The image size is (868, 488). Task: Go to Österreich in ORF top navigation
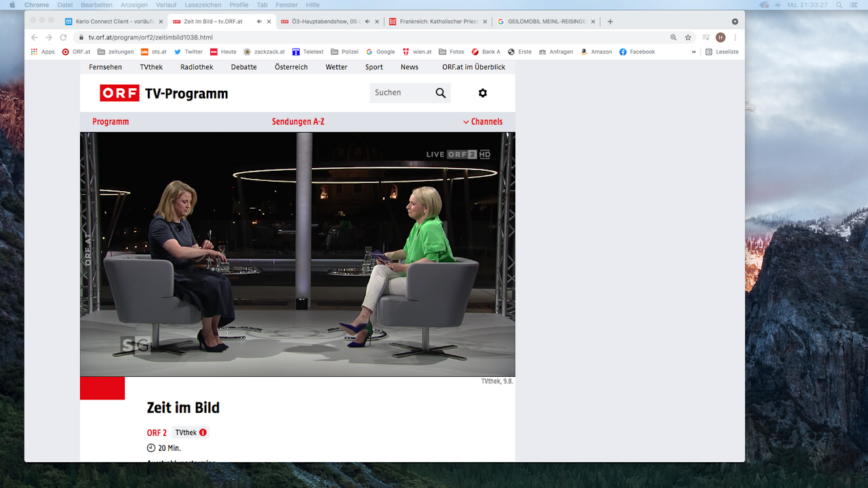click(x=291, y=67)
